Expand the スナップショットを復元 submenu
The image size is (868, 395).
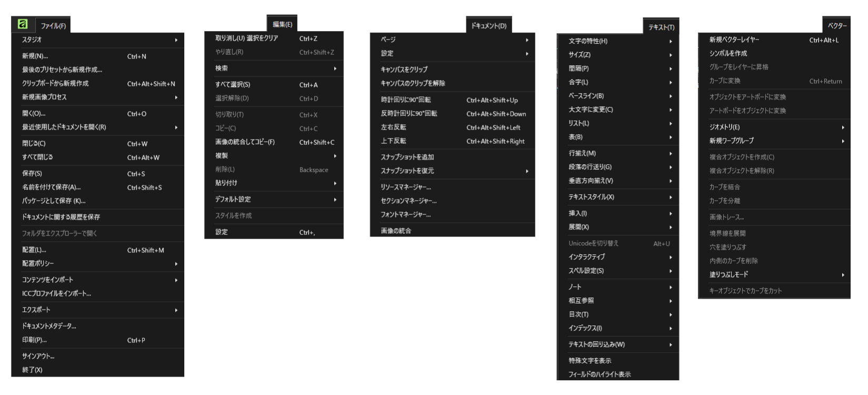[x=453, y=171]
